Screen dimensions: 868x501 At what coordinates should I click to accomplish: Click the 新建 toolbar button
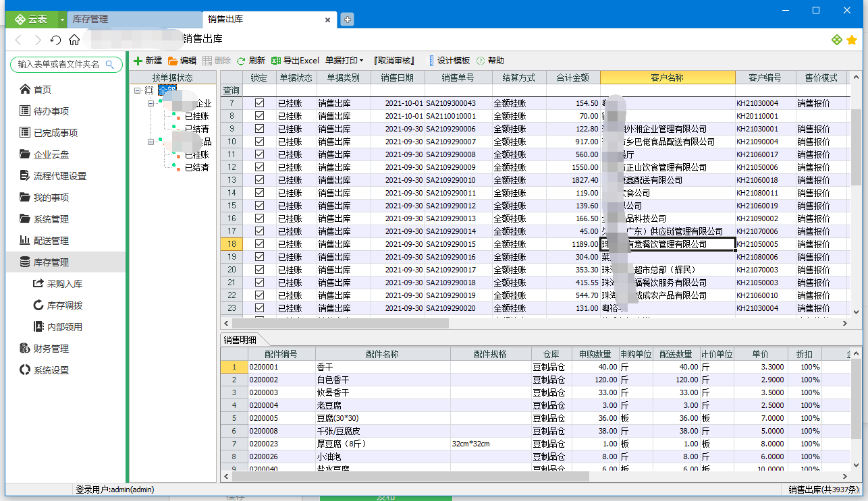pyautogui.click(x=148, y=61)
